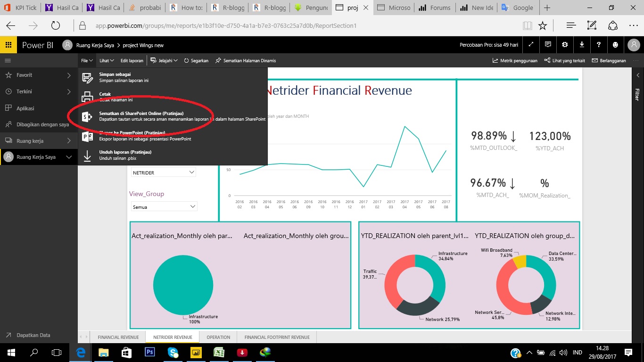Click Sematkan Halaman Dinamis button
The height and width of the screenshot is (362, 644).
246,60
